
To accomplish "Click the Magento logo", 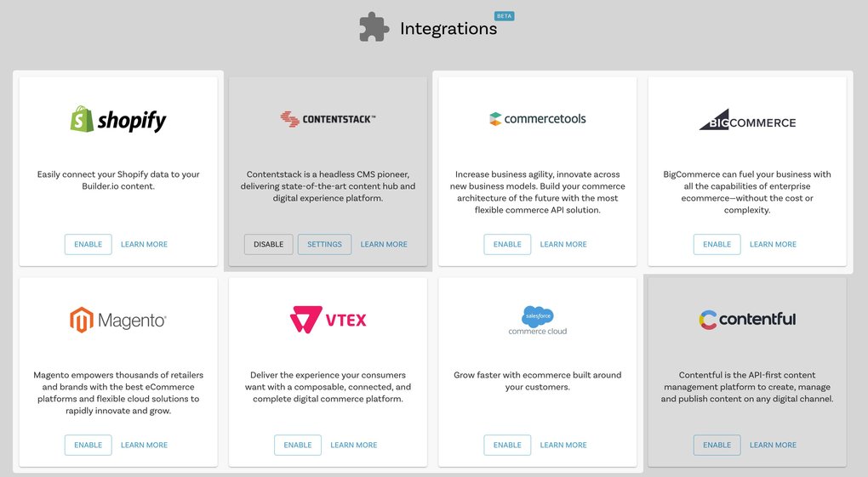I will [x=118, y=320].
